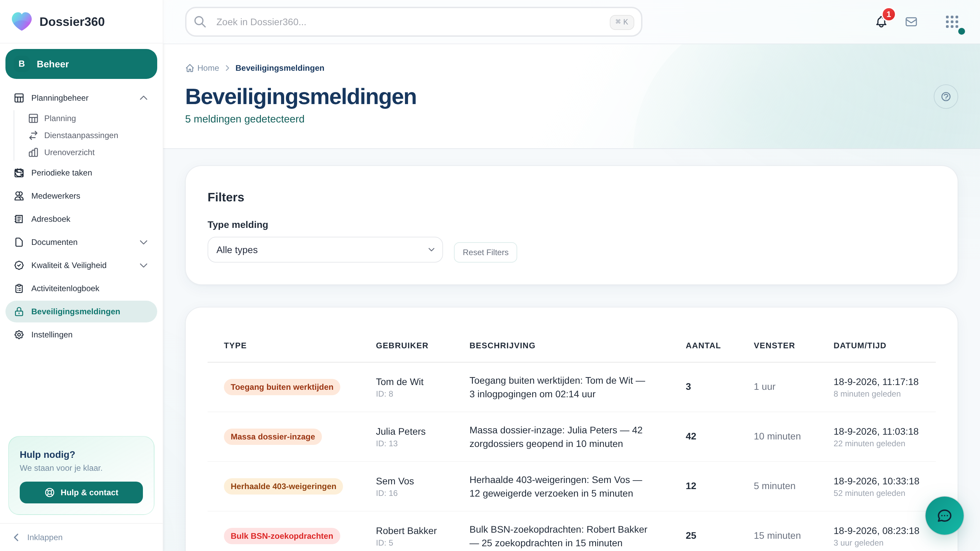The width and height of the screenshot is (980, 551).
Task: Open the Beheer workspace switcher
Action: tap(81, 64)
